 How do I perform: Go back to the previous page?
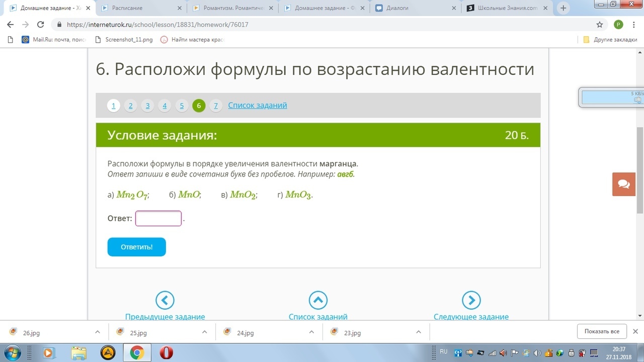pyautogui.click(x=10, y=25)
